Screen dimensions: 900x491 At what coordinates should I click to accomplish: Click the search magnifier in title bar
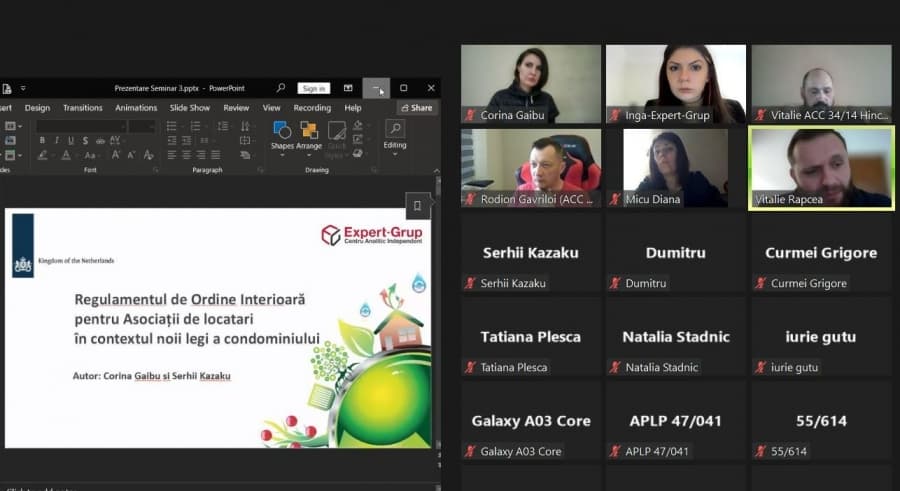point(281,88)
